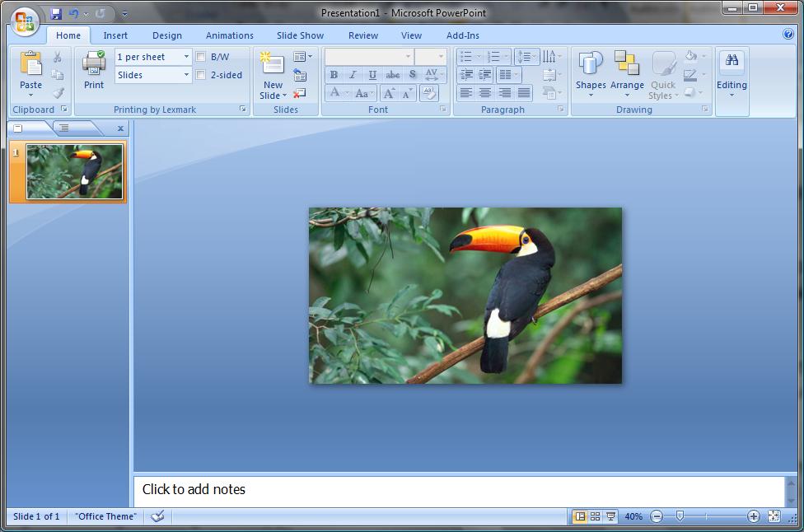Apply Underline formatting

tap(373, 75)
